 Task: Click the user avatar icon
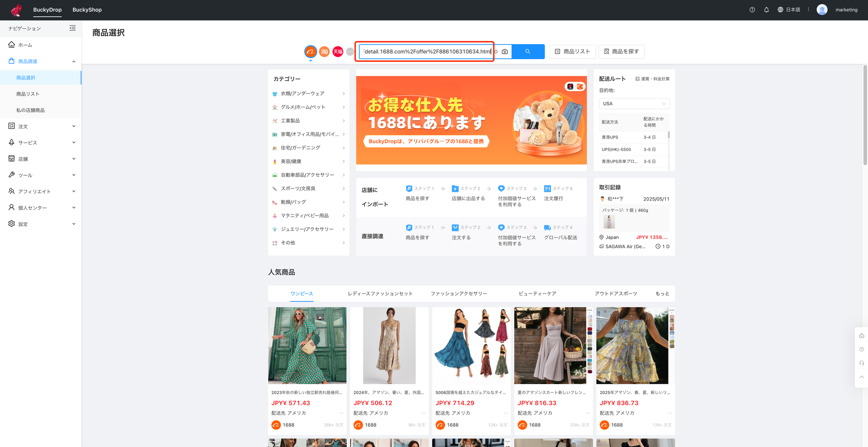(x=822, y=10)
